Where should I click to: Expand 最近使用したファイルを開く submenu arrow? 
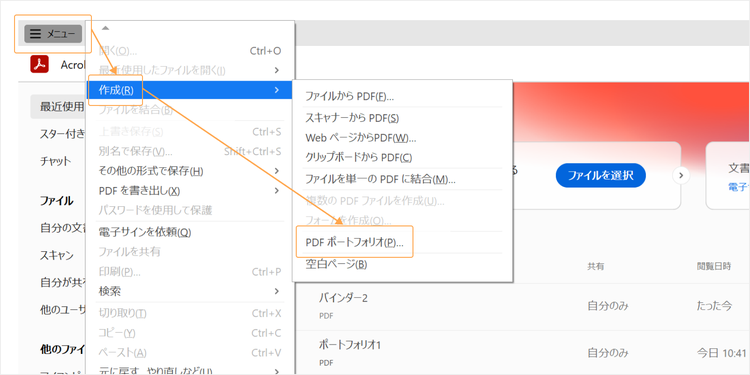pyautogui.click(x=276, y=70)
